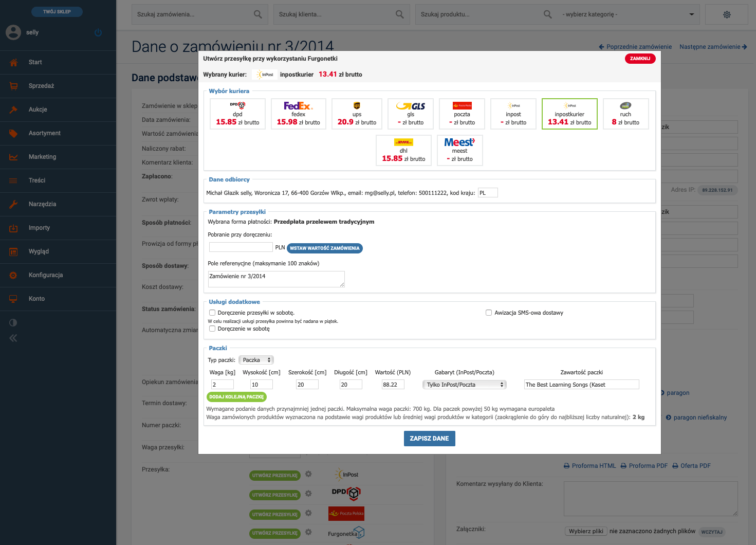Enable Doręczenie przesyłki w sobotę checkbox
The image size is (756, 545).
point(212,313)
